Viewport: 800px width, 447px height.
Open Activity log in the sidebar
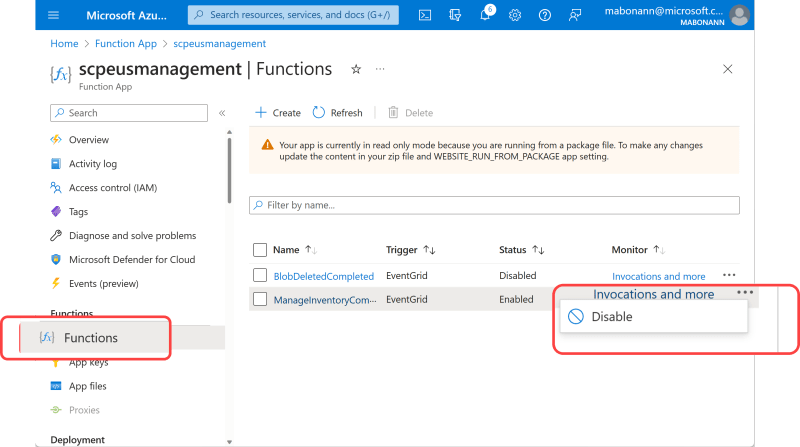point(93,164)
